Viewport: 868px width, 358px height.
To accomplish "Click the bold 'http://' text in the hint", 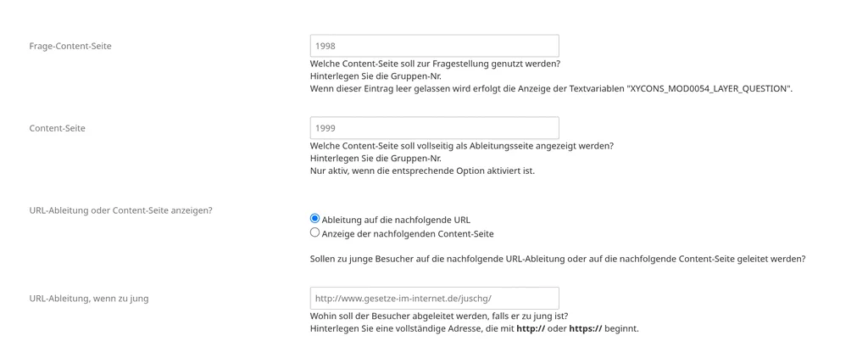I will (x=531, y=328).
